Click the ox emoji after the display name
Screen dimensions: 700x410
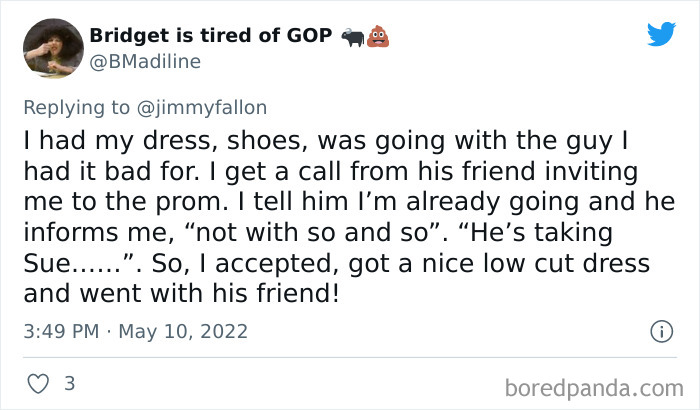click(x=353, y=36)
